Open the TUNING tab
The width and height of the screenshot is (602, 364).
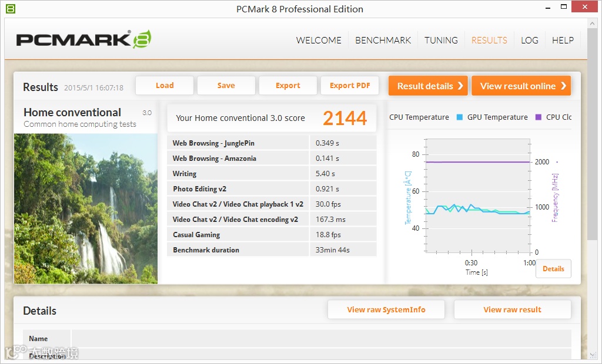(x=441, y=41)
